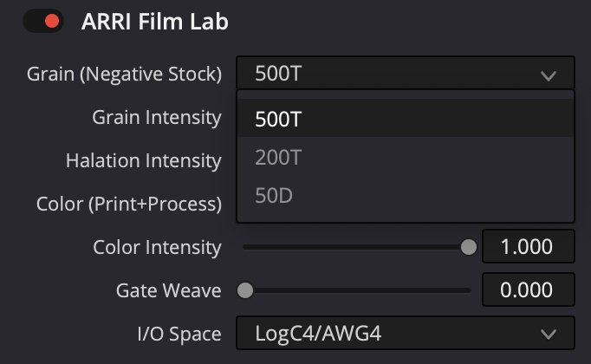The width and height of the screenshot is (591, 364).
Task: Grab the Gate Weave slider handle
Action: click(245, 290)
